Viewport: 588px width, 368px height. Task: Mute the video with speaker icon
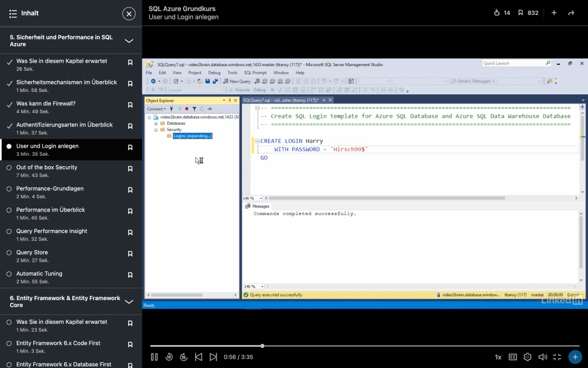click(543, 357)
